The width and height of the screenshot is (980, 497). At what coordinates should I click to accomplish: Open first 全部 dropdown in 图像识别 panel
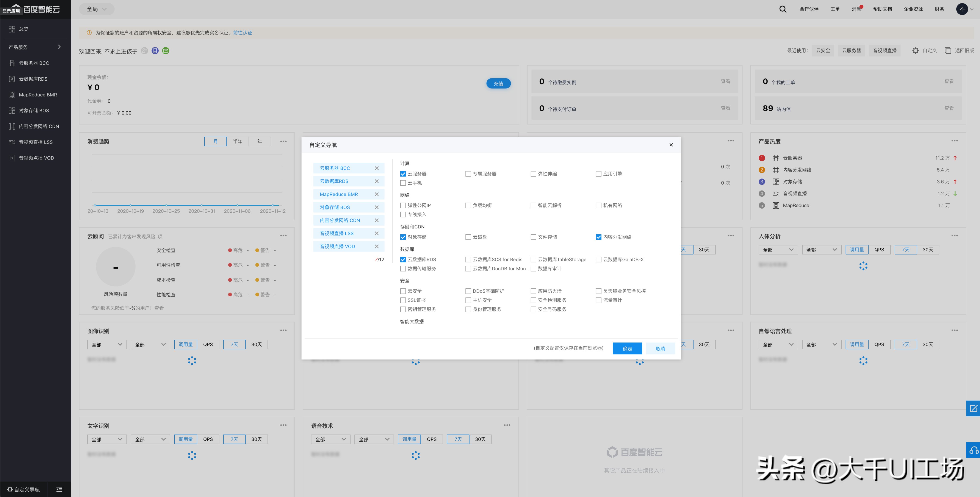click(106, 344)
